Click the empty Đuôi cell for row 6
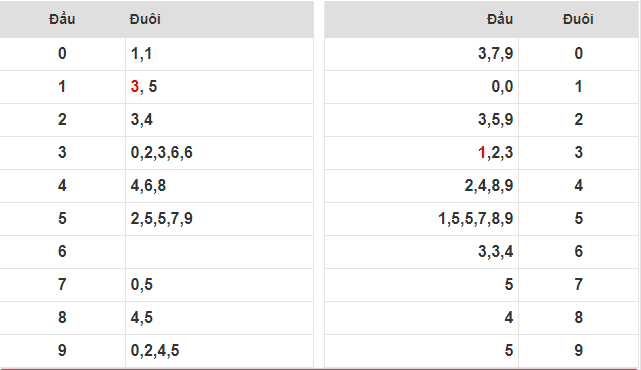641x370 pixels. 220,252
